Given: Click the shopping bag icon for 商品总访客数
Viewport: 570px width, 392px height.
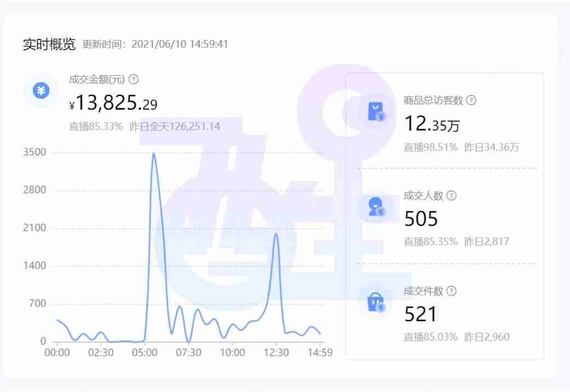Looking at the screenshot, I should (376, 112).
